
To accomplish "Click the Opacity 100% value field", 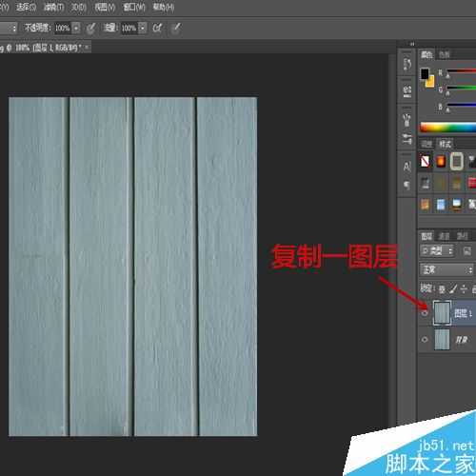I will 63,29.
